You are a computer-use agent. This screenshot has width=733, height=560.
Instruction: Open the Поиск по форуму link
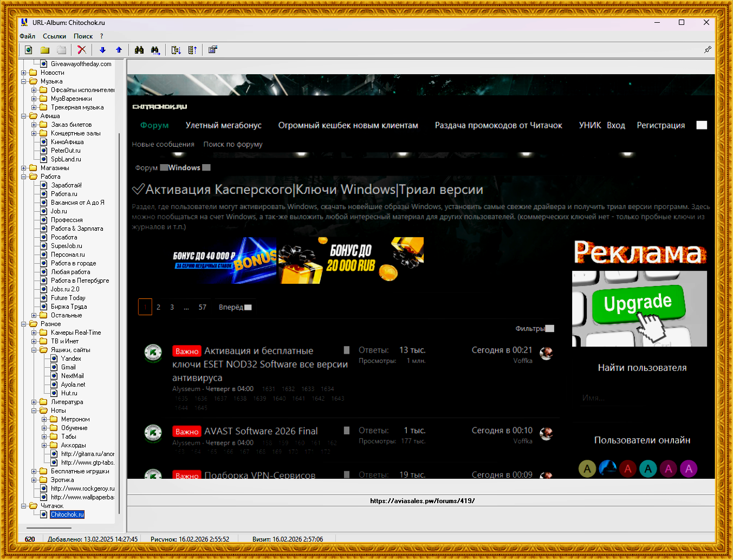(233, 144)
